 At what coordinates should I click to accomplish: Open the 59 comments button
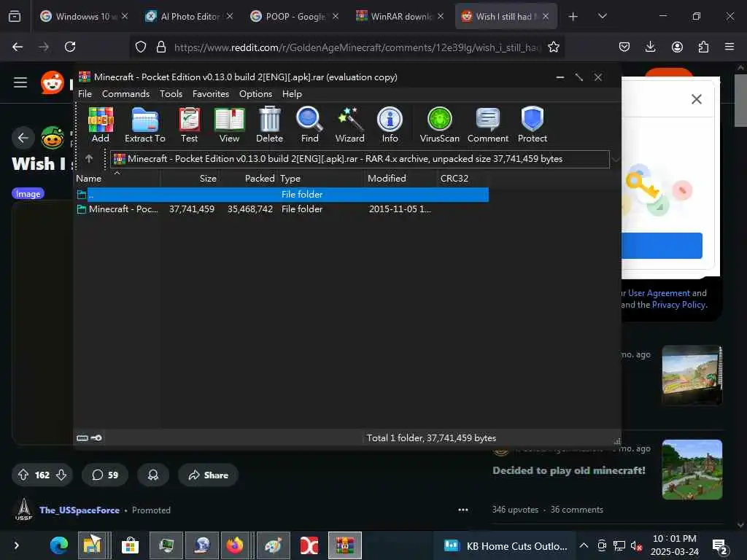pyautogui.click(x=105, y=475)
